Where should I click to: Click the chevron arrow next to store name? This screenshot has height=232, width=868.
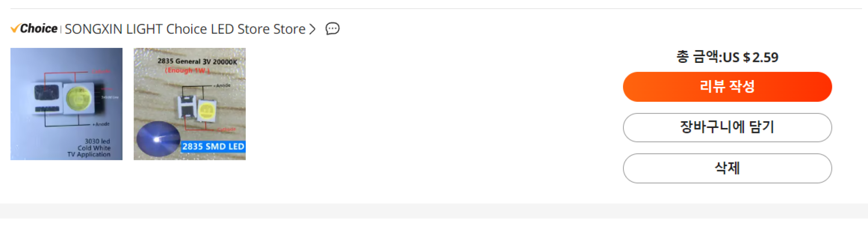click(x=312, y=29)
